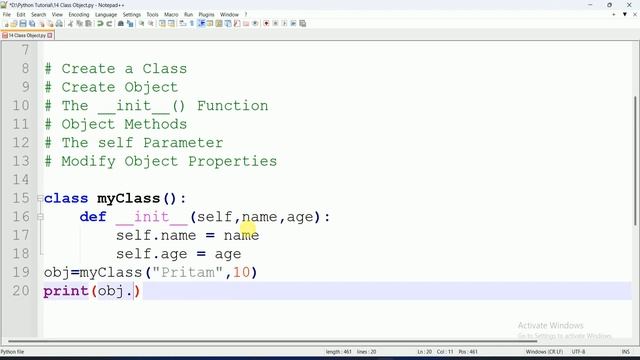Click the horizontal scrollbar at bottom
Viewport: 640px width, 360px height.
click(273, 341)
